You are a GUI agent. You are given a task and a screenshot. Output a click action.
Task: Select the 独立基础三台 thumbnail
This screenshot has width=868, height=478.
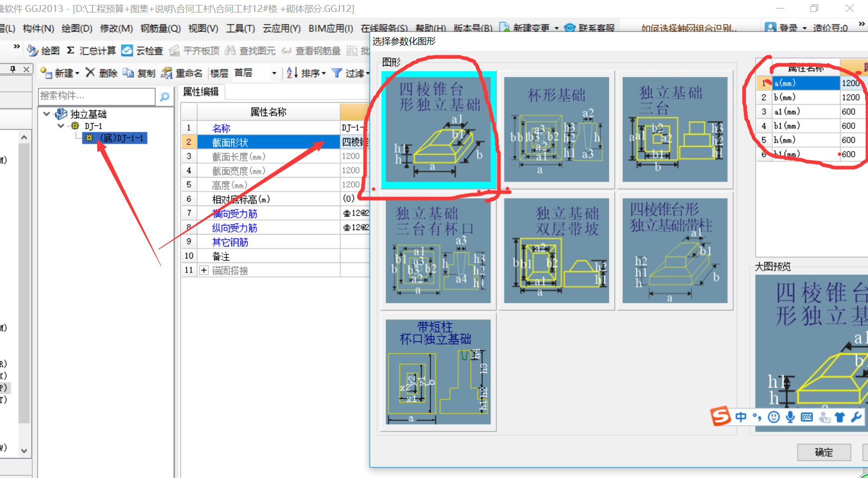tap(675, 129)
